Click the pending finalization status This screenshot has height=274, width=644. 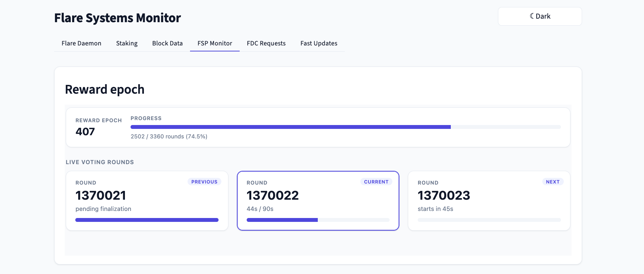coord(103,209)
